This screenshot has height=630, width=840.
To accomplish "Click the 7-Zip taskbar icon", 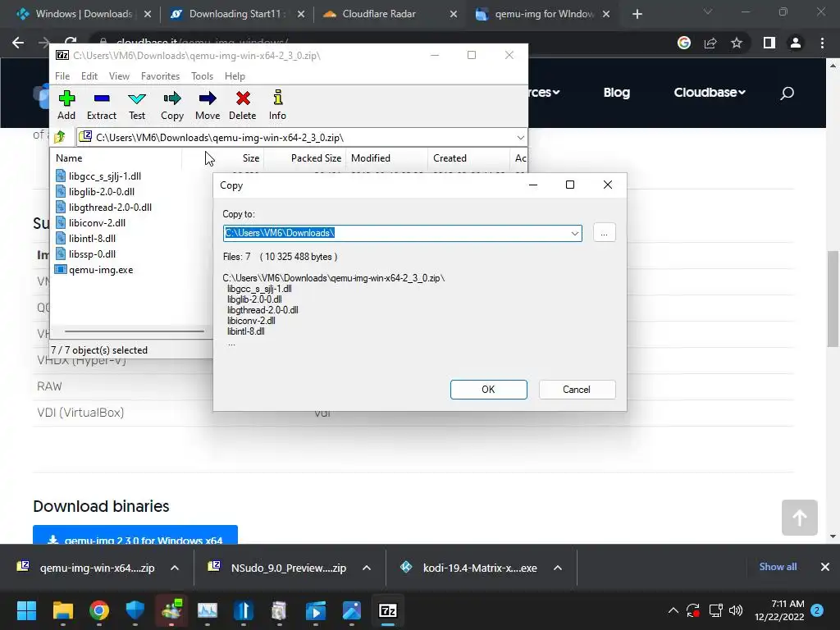I will (x=388, y=610).
